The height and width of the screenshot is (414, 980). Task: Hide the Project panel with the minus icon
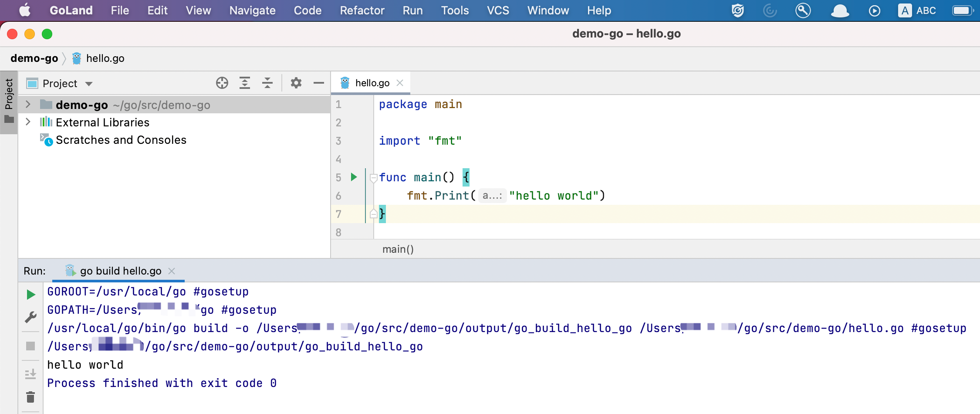pyautogui.click(x=319, y=83)
